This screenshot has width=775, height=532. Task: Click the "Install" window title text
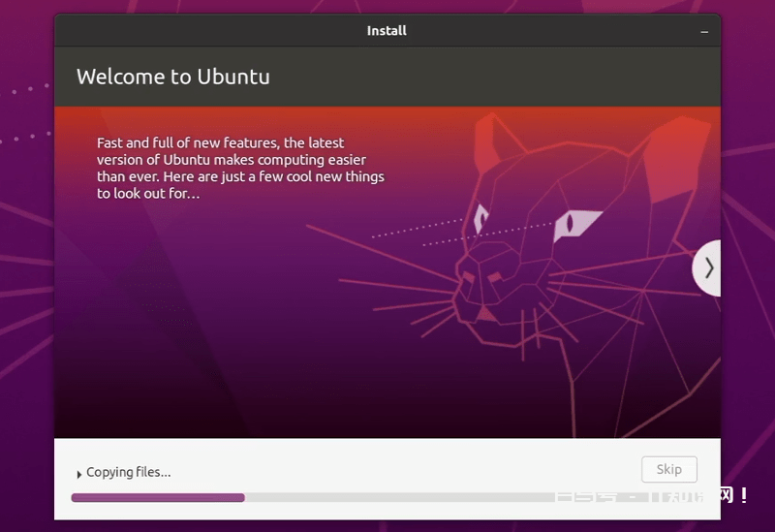click(x=387, y=31)
